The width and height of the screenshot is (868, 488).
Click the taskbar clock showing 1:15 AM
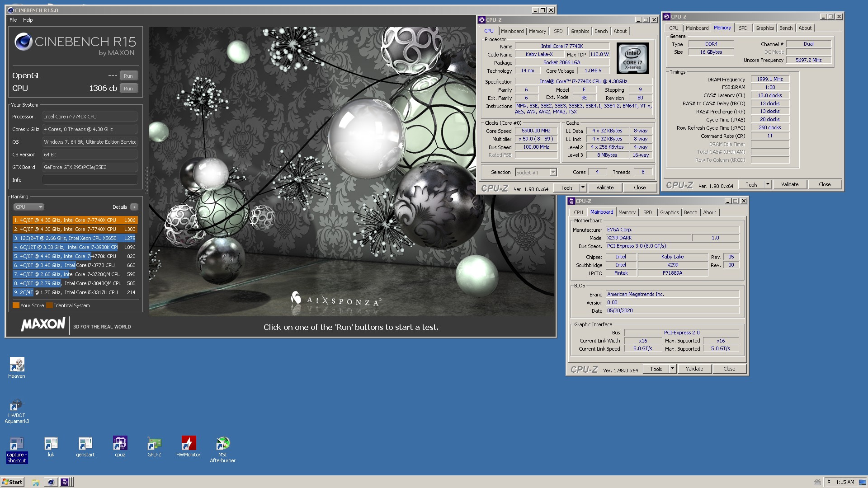click(x=845, y=482)
